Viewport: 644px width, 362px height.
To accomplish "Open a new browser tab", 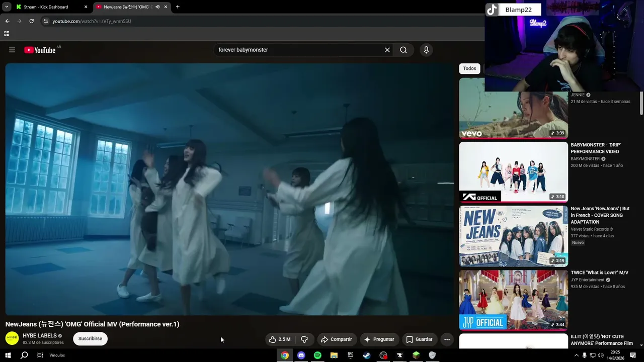I will pos(178,7).
